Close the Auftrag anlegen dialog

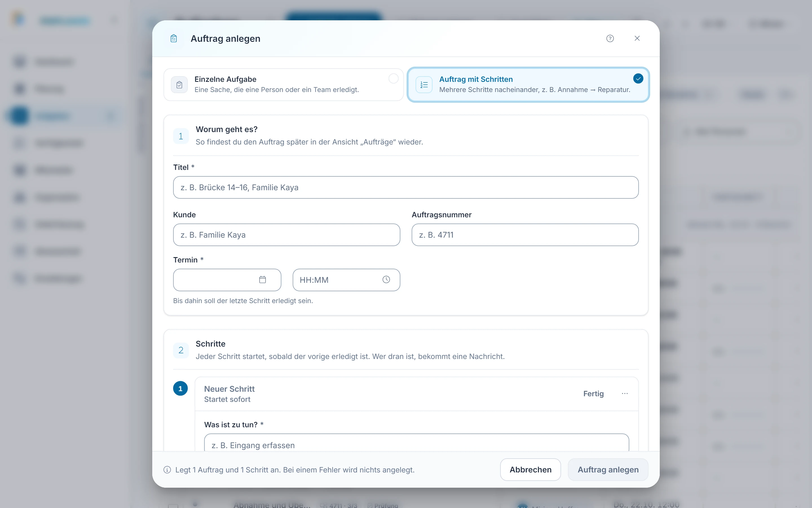click(x=637, y=38)
